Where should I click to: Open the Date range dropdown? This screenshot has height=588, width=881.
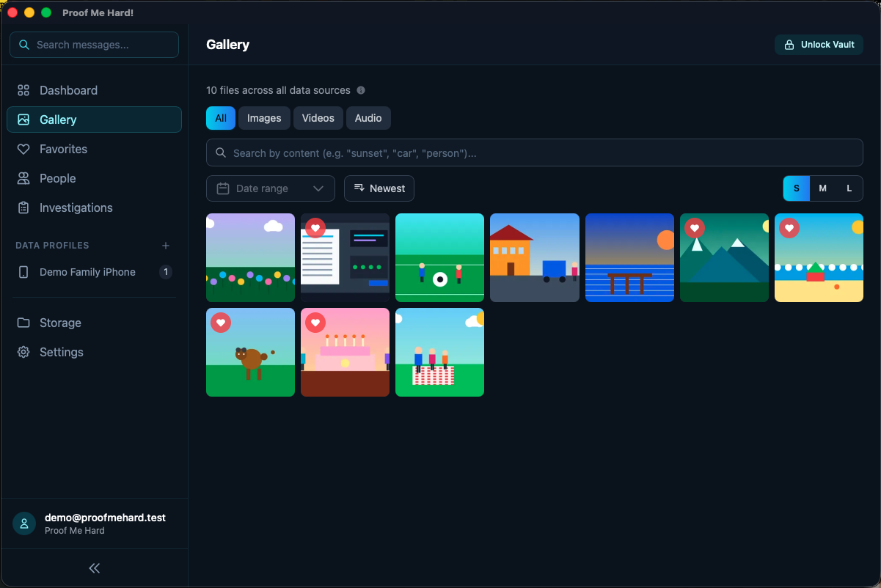[271, 188]
